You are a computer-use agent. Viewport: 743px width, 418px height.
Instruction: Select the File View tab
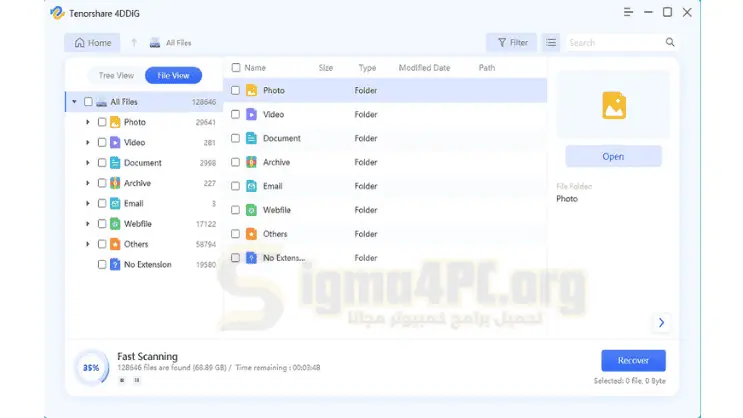tap(173, 75)
